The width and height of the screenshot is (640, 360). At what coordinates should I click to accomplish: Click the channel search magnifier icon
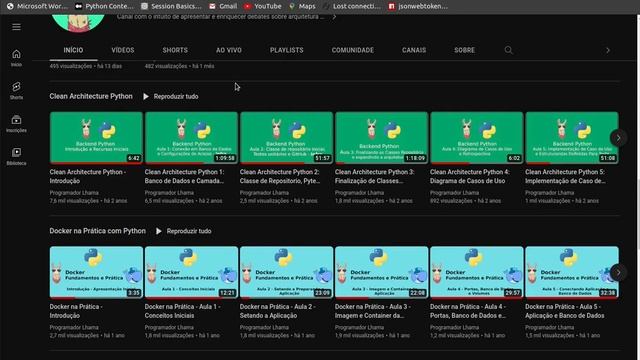(x=508, y=50)
